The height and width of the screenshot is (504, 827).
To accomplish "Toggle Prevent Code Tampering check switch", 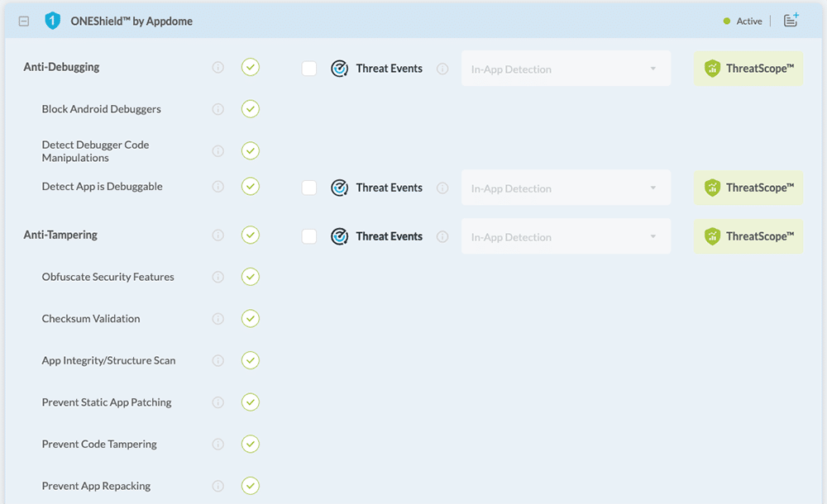I will [251, 444].
